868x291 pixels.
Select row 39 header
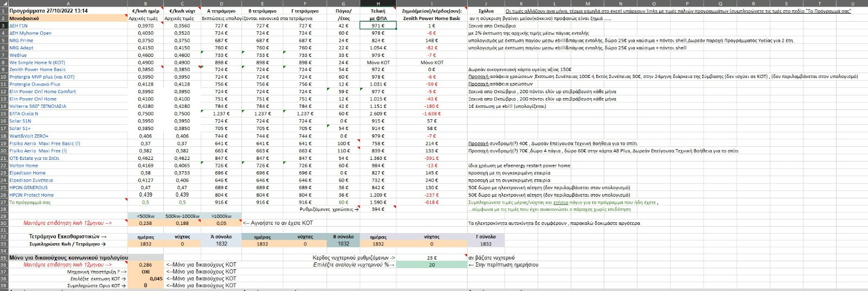pyautogui.click(x=4, y=285)
